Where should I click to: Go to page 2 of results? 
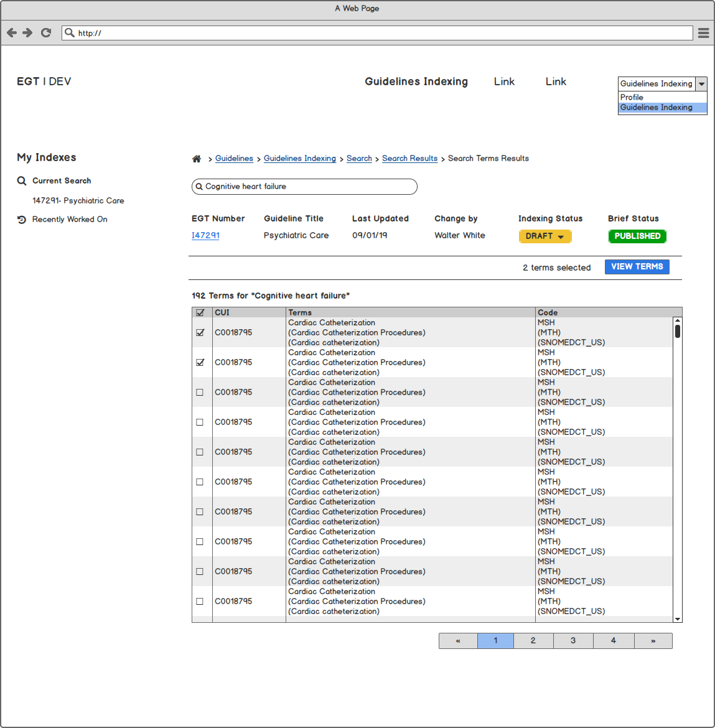533,640
